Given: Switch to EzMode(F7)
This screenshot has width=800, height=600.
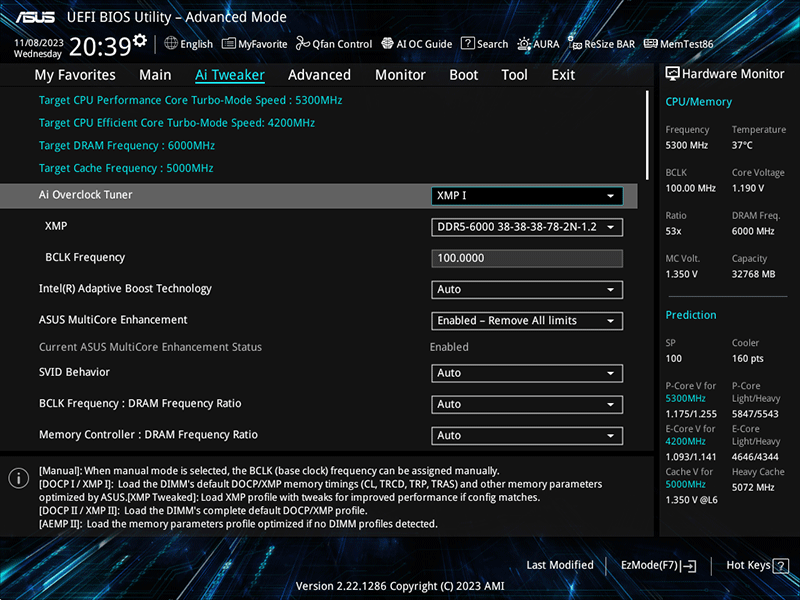Looking at the screenshot, I should (658, 565).
